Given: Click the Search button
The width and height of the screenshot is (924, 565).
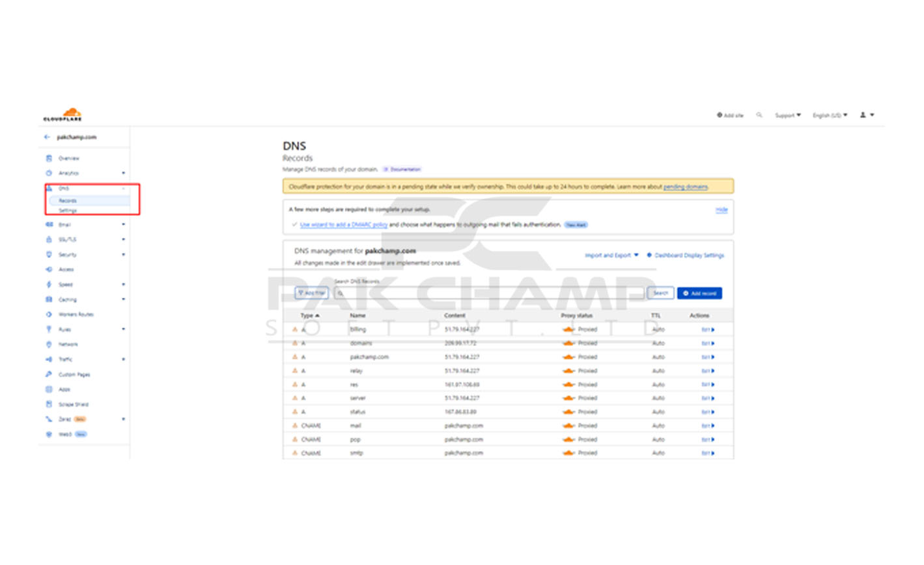Looking at the screenshot, I should 660,293.
